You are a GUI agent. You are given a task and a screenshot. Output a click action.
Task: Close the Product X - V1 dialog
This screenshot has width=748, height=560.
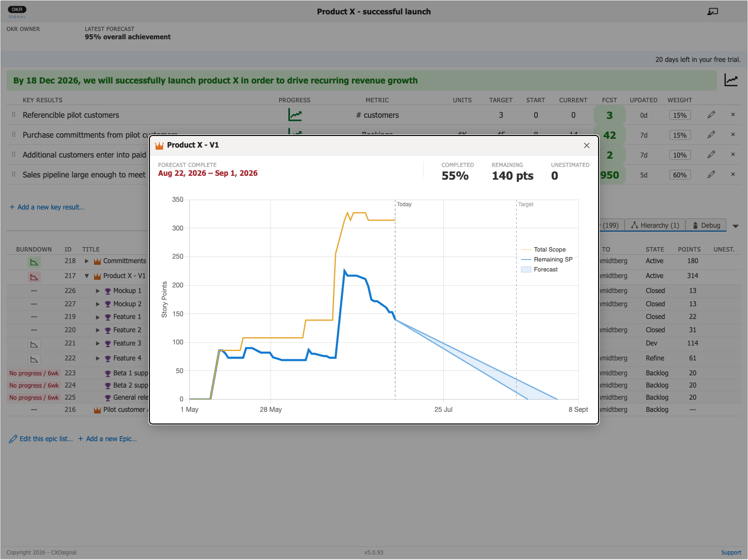[x=586, y=145]
